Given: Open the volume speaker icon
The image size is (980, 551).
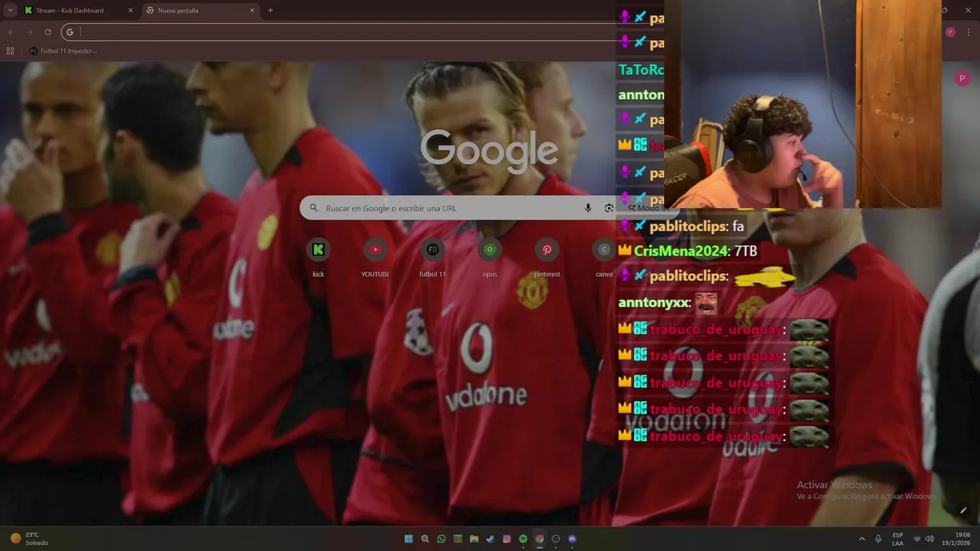Looking at the screenshot, I should coord(929,539).
